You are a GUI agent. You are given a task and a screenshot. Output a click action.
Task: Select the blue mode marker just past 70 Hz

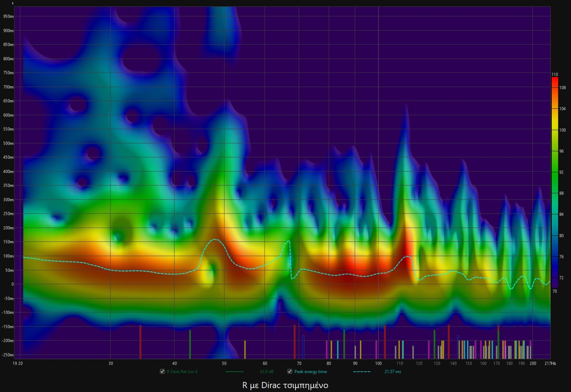tap(303, 347)
